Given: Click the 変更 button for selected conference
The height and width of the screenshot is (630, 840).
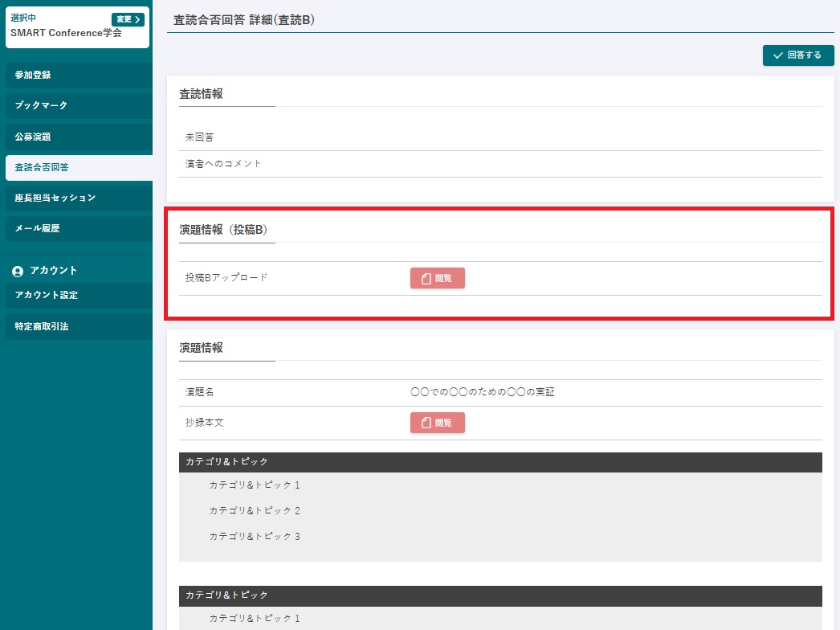Looking at the screenshot, I should 128,19.
